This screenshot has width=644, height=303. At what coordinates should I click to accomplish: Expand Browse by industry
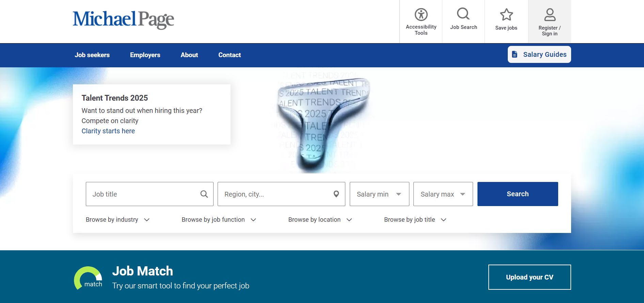click(117, 220)
